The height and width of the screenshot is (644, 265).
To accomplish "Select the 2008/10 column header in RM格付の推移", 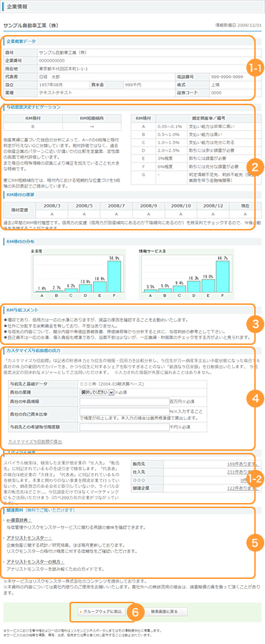I will 180,206.
